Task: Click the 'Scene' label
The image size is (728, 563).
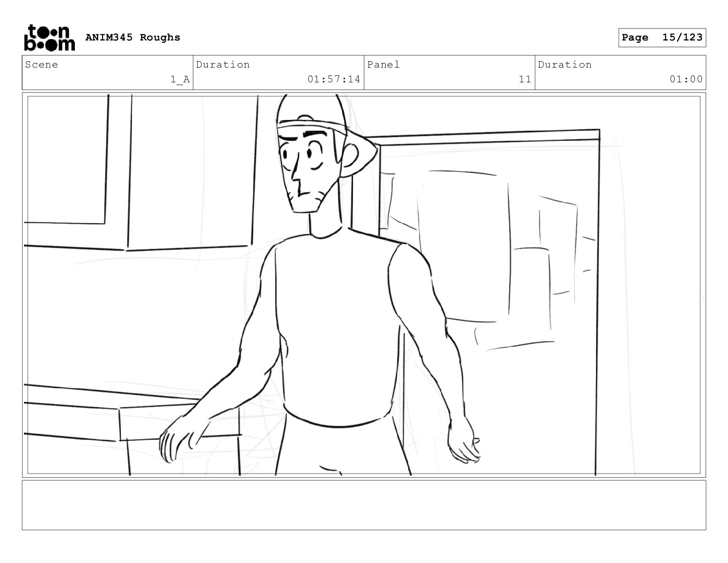Action: tap(42, 64)
